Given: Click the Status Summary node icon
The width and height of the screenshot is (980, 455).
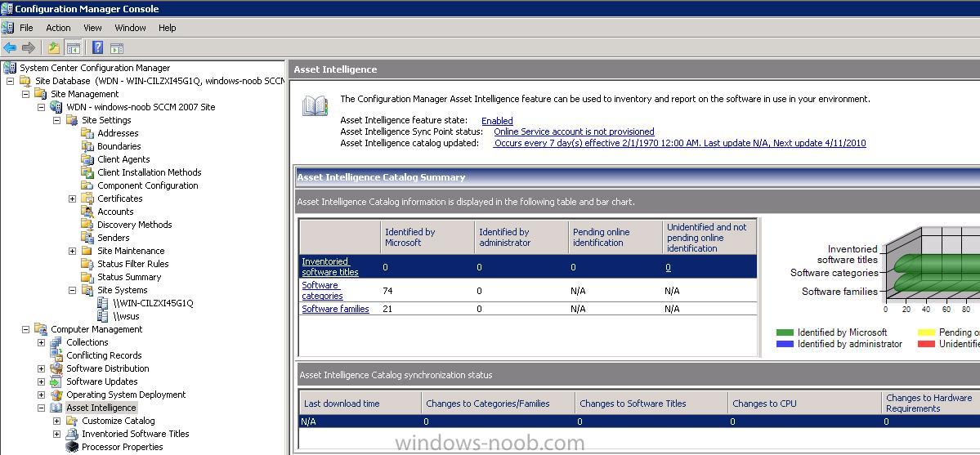Looking at the screenshot, I should pyautogui.click(x=87, y=277).
